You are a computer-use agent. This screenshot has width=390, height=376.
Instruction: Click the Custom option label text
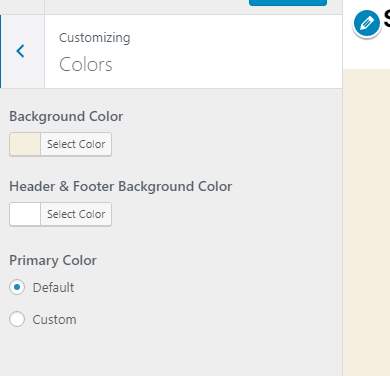54,319
